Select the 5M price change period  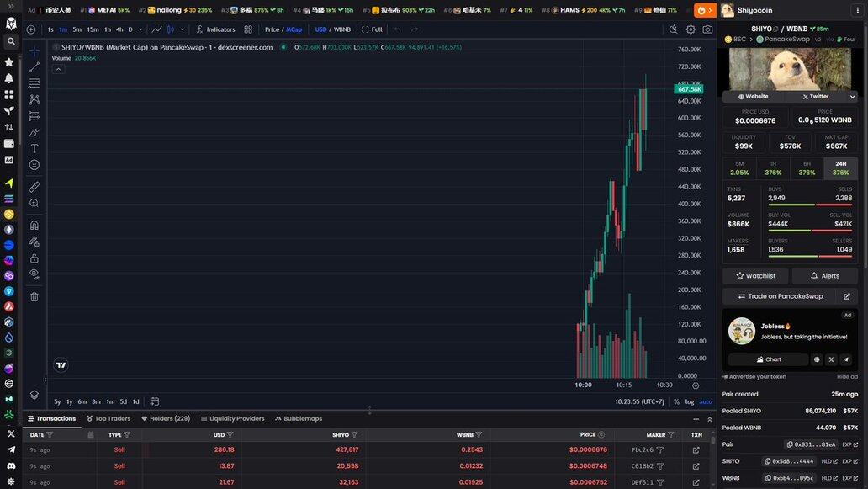(739, 168)
